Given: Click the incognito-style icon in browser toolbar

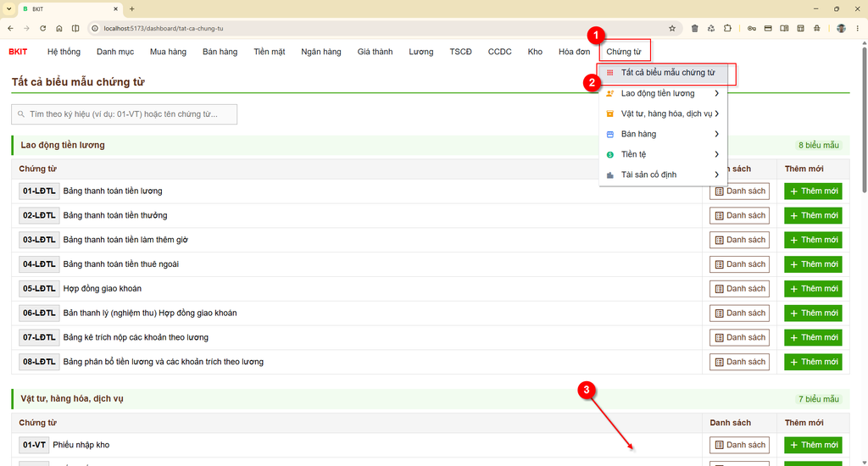Looking at the screenshot, I should pos(817,28).
